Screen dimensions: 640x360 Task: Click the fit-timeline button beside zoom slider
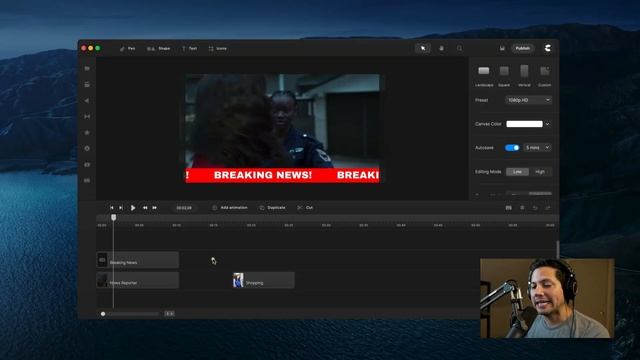169,314
